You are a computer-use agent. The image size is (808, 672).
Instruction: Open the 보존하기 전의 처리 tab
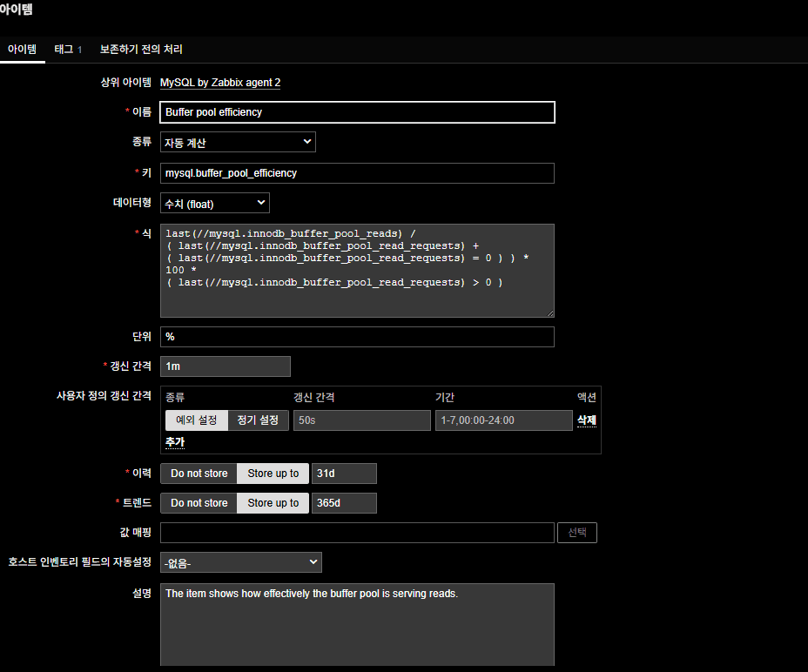pos(141,50)
